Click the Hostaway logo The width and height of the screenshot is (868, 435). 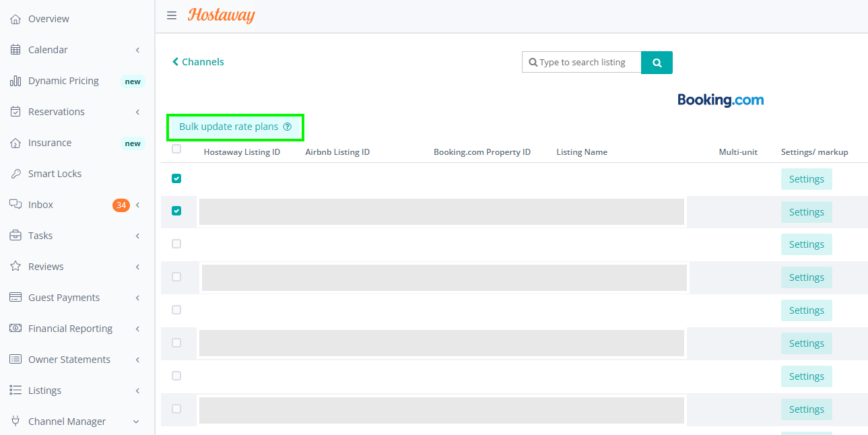[222, 15]
